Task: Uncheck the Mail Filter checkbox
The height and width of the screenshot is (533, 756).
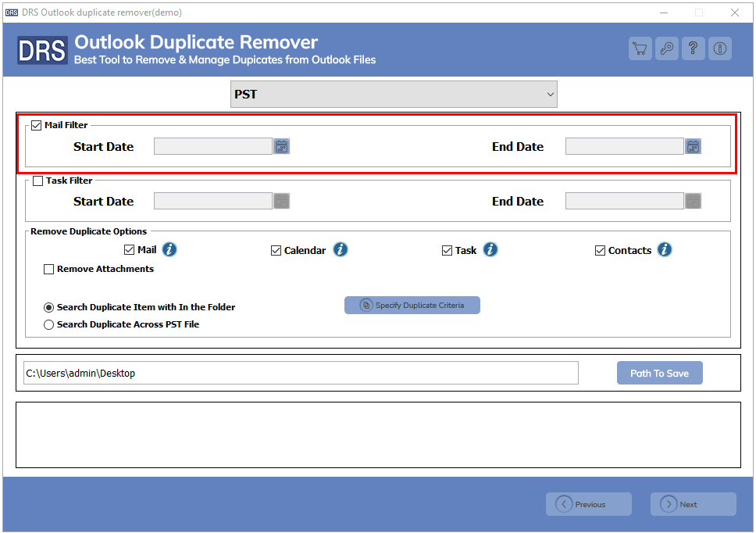Action: (36, 125)
